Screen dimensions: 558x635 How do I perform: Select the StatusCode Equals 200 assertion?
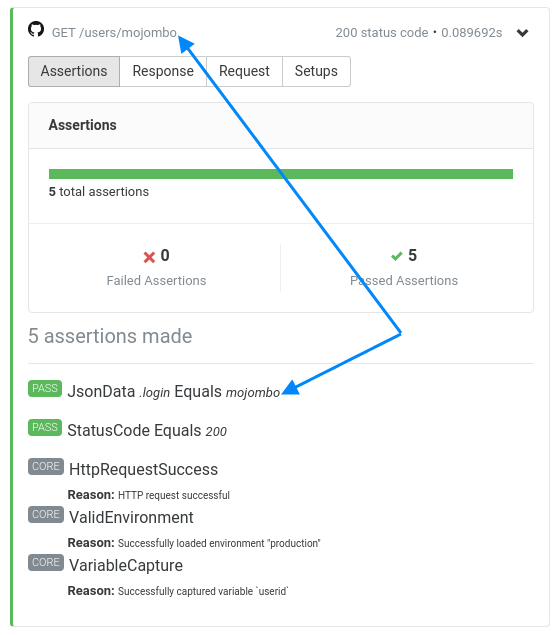[x=147, y=430]
